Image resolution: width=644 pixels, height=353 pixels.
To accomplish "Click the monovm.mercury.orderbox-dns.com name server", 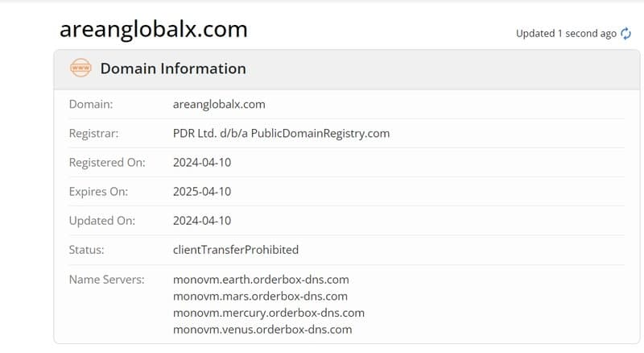I will [x=269, y=313].
